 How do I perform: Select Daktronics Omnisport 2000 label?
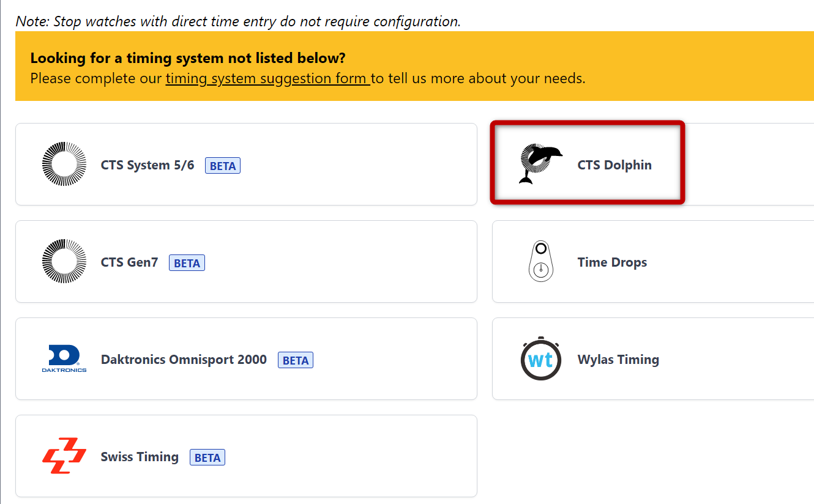pyautogui.click(x=184, y=360)
